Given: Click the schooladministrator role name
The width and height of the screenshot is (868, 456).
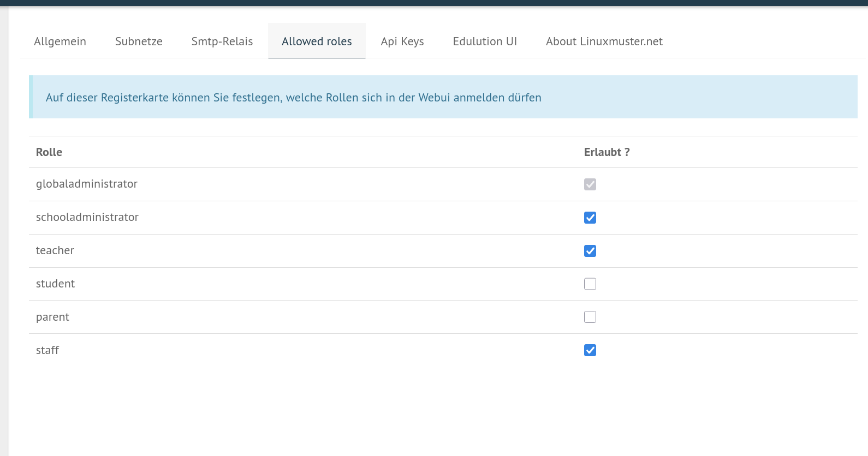Looking at the screenshot, I should tap(87, 217).
